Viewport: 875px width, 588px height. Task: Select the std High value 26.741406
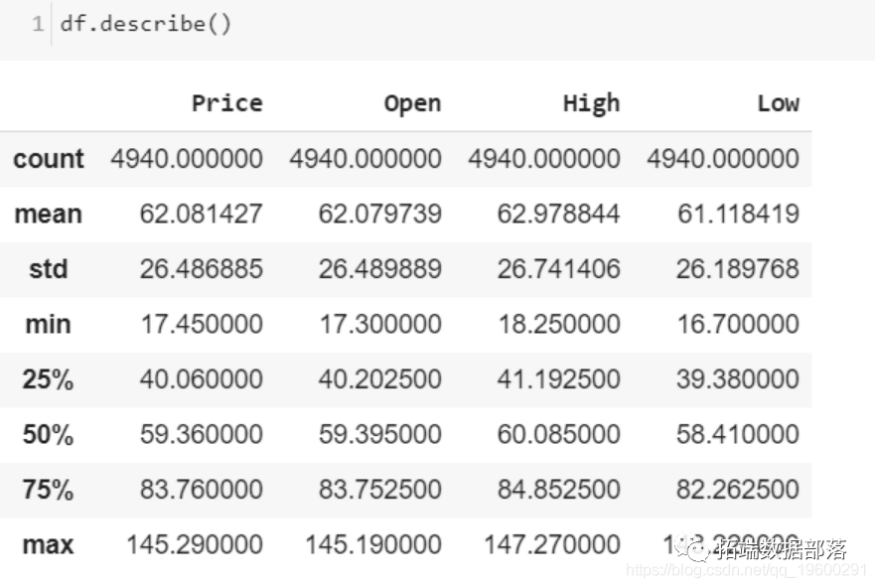pyautogui.click(x=558, y=269)
